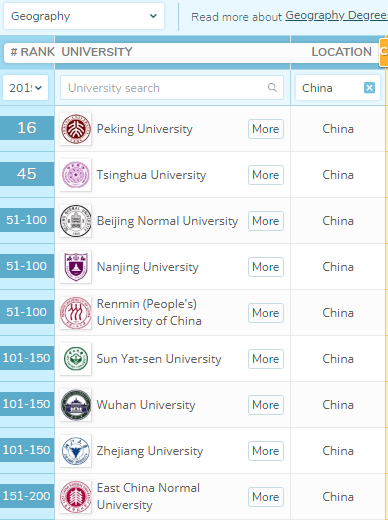Image resolution: width=388 pixels, height=523 pixels.
Task: Click China location in Peking University row
Action: click(x=338, y=129)
